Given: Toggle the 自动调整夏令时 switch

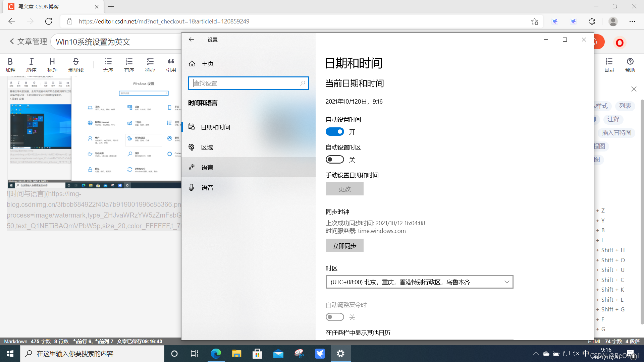Looking at the screenshot, I should coord(335,317).
